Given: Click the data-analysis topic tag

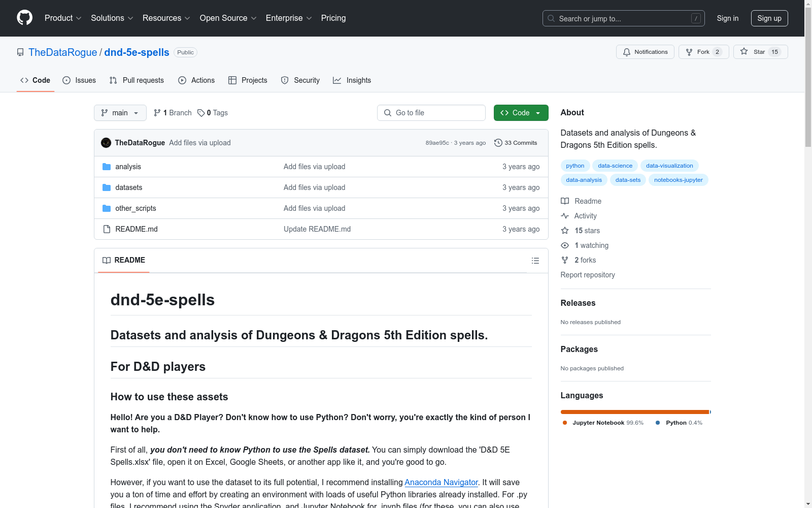Looking at the screenshot, I should point(584,180).
